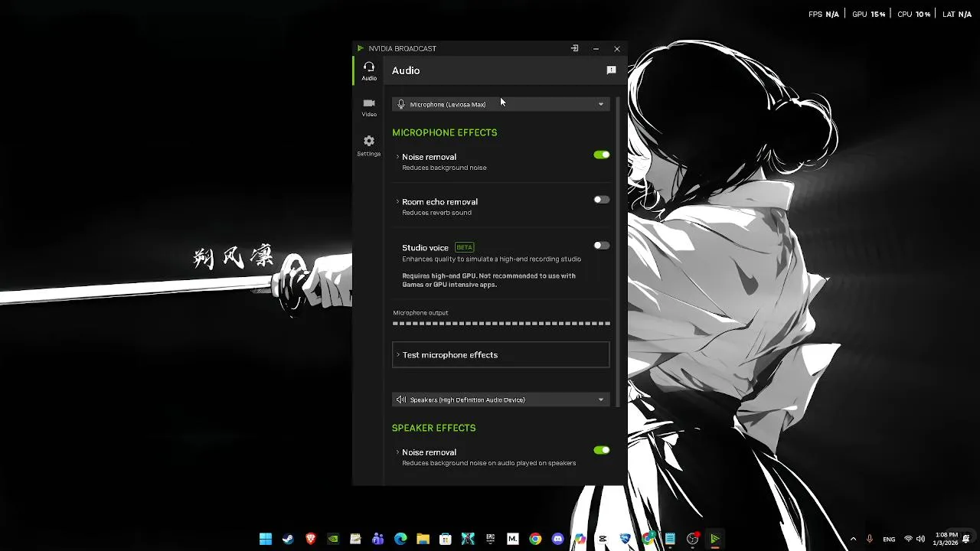Open Notepad from the taskbar

(670, 539)
